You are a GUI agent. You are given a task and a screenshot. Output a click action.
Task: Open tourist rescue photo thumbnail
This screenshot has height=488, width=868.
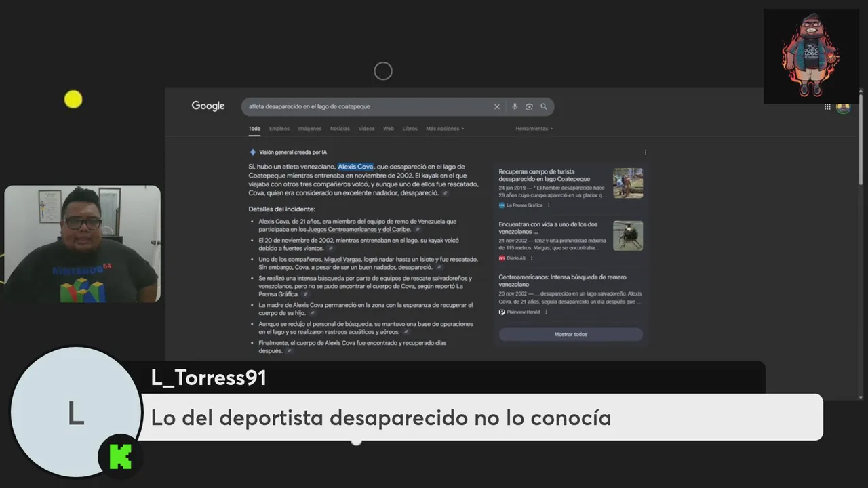628,183
